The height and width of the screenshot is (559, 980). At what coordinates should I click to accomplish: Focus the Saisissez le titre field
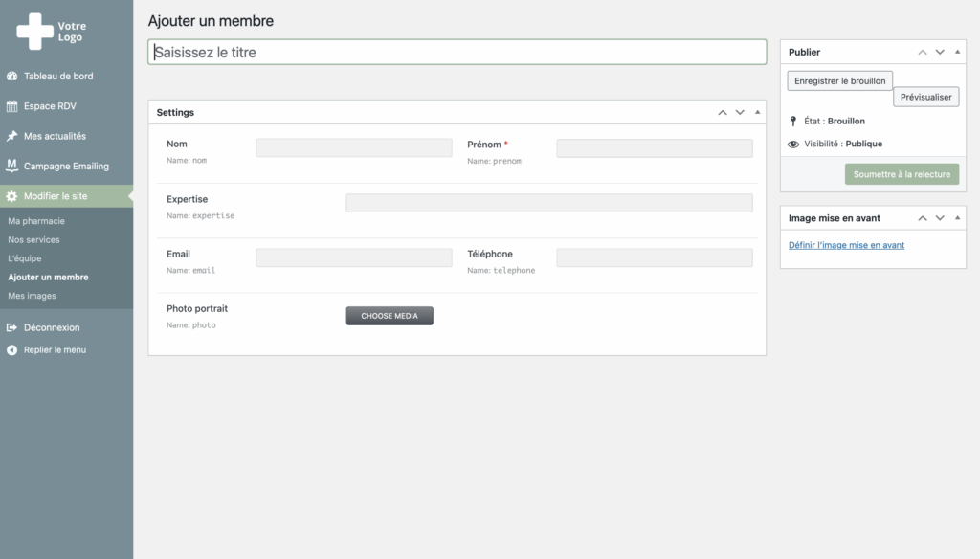[457, 52]
